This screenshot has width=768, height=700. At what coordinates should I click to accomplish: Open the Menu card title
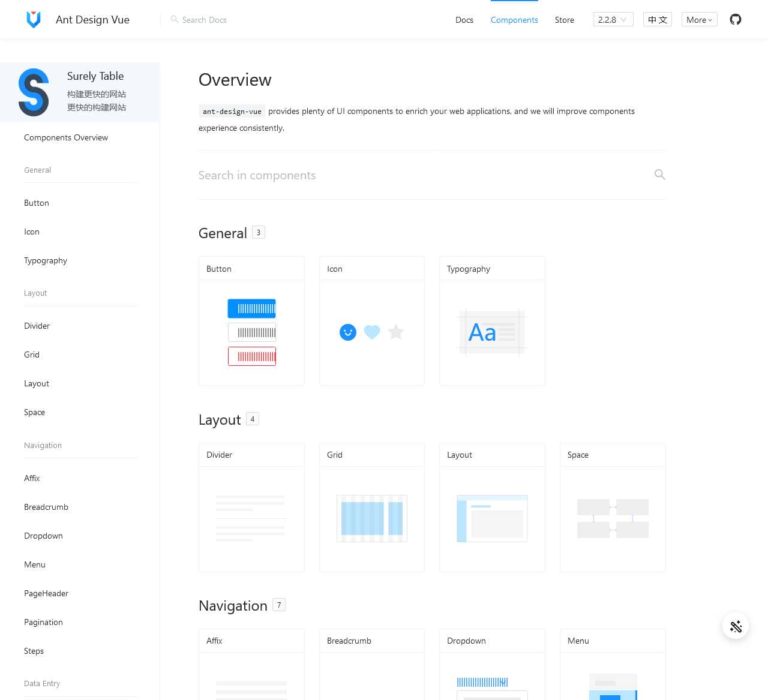[x=578, y=641]
